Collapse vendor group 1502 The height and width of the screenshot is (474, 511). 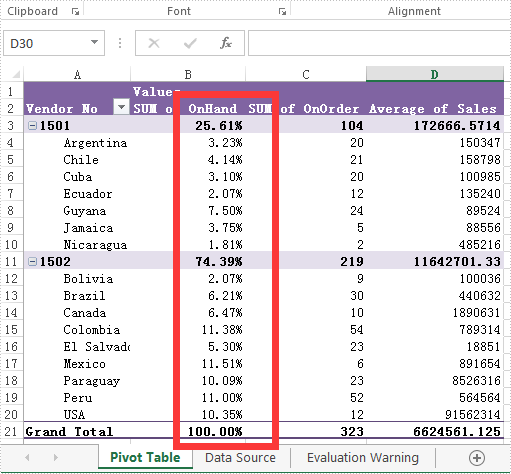[32, 262]
